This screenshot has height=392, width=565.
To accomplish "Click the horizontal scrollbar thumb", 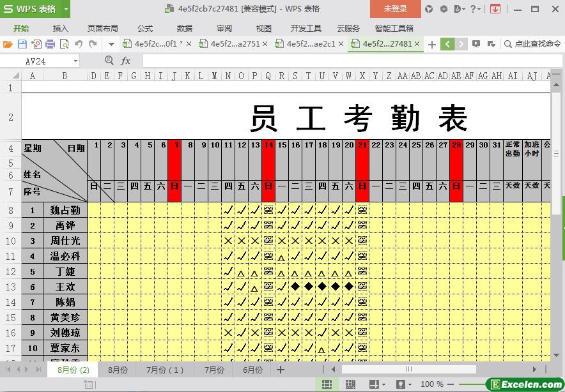I will click(408, 370).
